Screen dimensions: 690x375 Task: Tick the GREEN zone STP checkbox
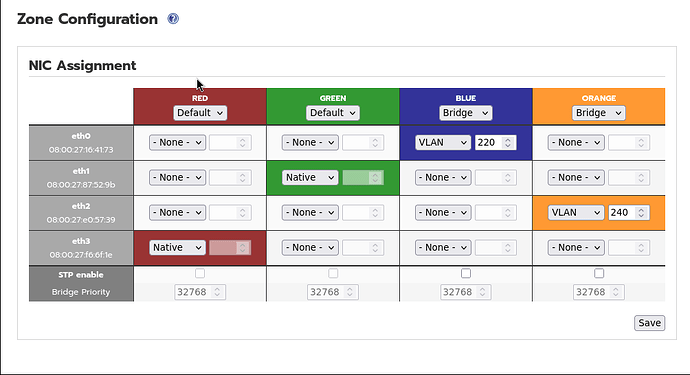pyautogui.click(x=333, y=273)
